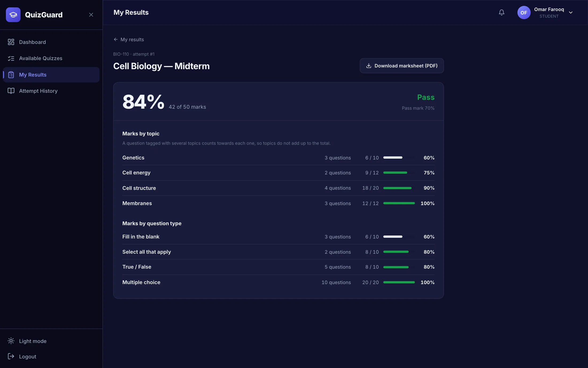Click the Select all that apply label
588x368 pixels.
pos(146,252)
